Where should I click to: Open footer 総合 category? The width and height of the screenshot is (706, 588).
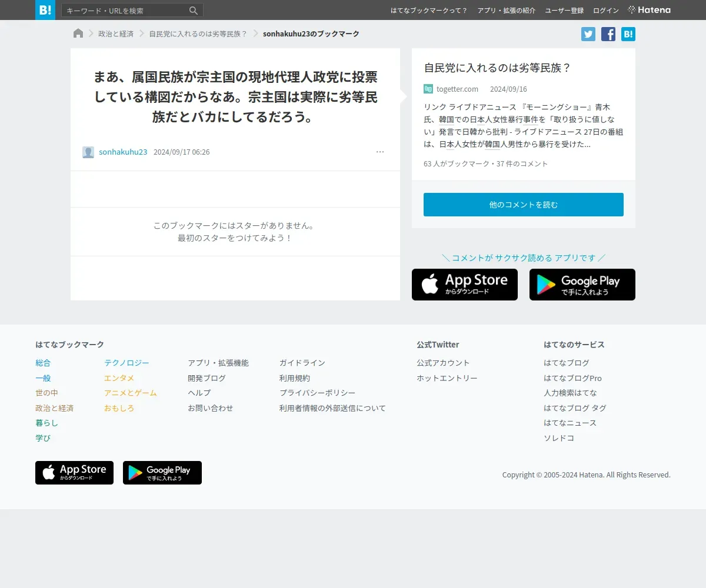click(x=43, y=363)
